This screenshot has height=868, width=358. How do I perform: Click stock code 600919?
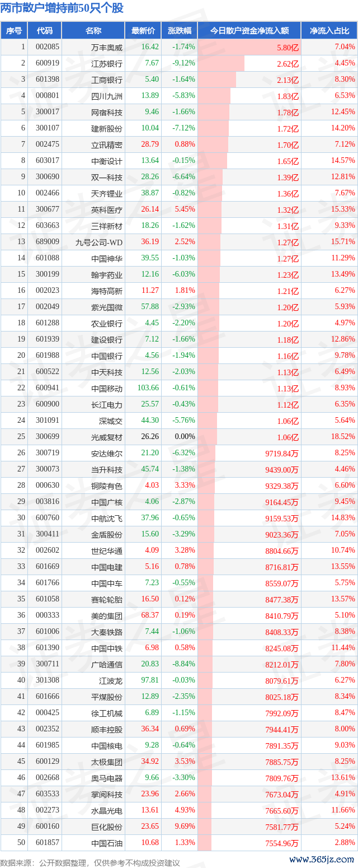click(x=47, y=63)
